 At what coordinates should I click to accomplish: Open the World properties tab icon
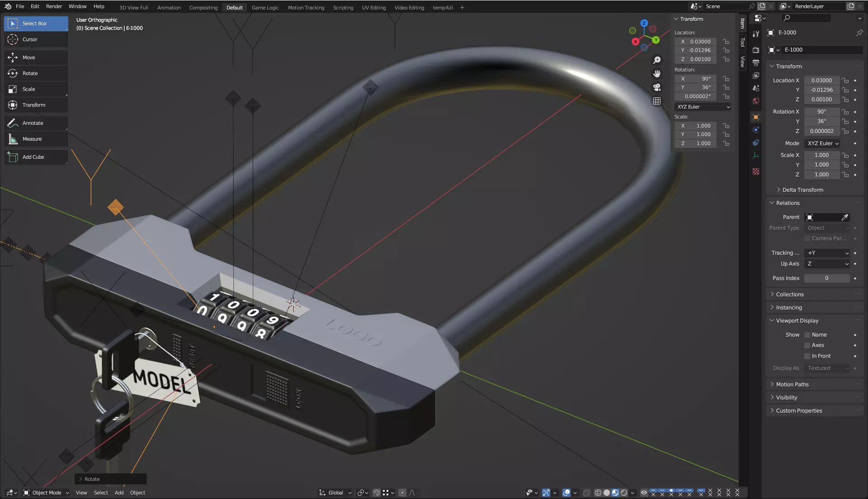point(756,101)
